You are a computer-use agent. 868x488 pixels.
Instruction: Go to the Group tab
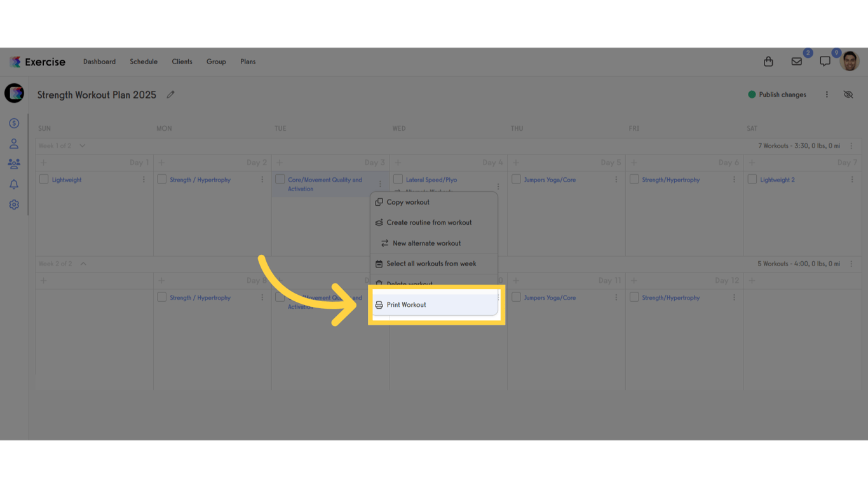216,62
